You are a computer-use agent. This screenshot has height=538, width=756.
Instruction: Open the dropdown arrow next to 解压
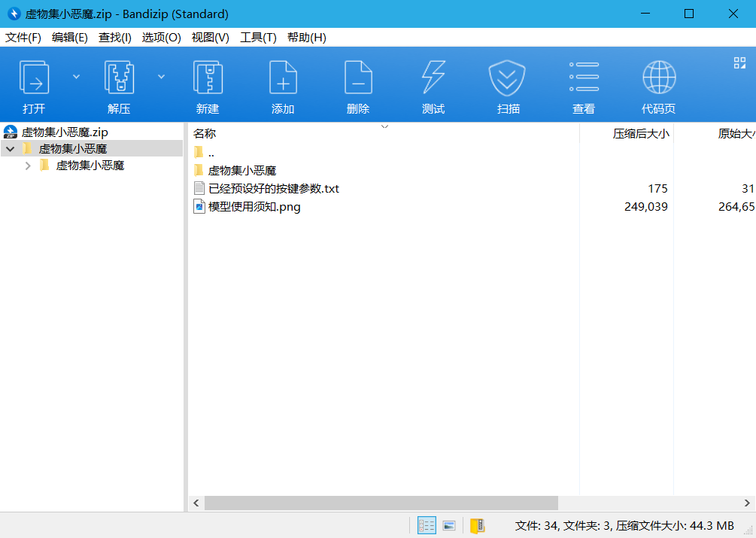pos(161,77)
